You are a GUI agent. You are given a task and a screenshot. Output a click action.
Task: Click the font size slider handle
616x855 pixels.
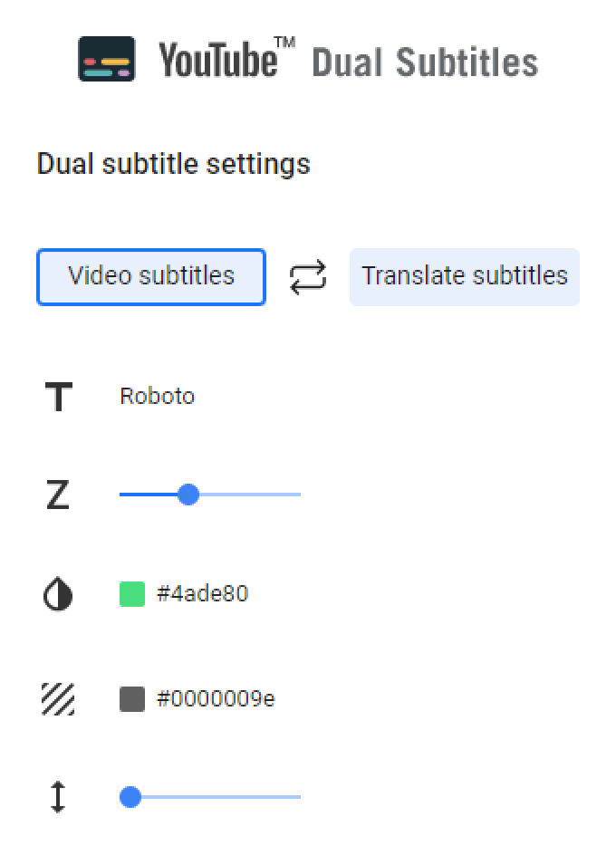point(188,495)
